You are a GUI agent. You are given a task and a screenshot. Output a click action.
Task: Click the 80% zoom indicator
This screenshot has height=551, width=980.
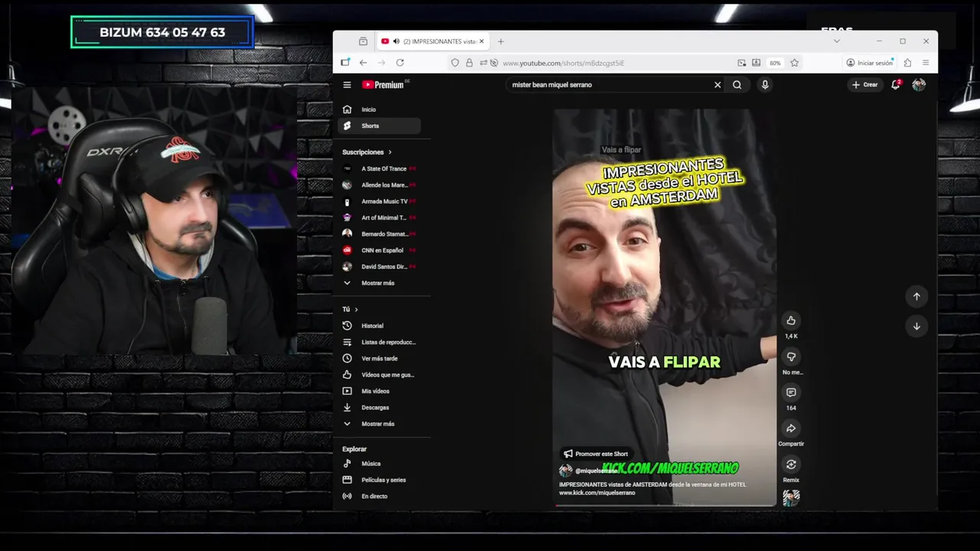pos(775,63)
